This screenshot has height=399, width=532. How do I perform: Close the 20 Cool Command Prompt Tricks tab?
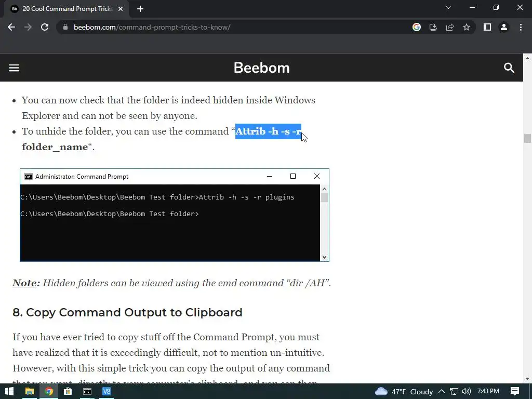pos(121,9)
